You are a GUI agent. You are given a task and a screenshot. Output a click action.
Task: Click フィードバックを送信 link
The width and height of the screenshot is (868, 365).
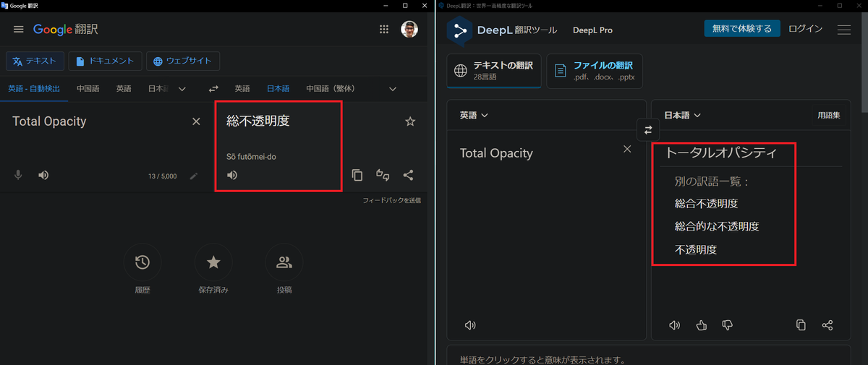click(x=391, y=200)
